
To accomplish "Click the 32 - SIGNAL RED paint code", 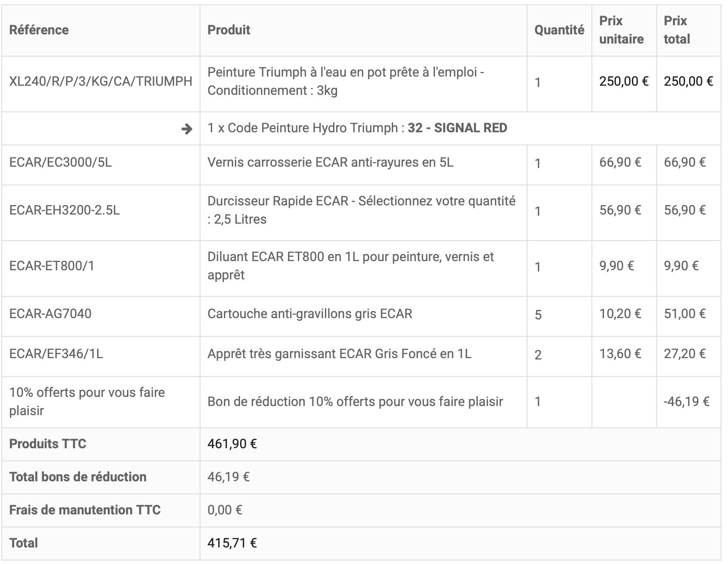I will 457,128.
